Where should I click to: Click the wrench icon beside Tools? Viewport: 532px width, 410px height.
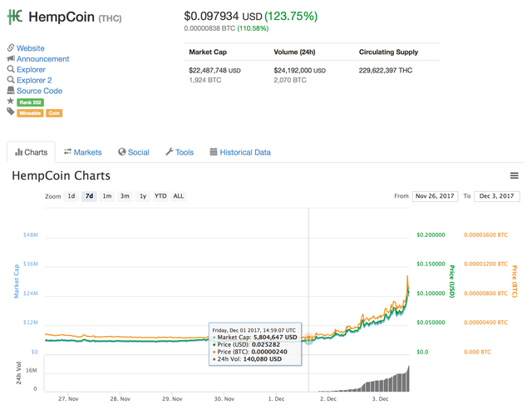coord(170,151)
